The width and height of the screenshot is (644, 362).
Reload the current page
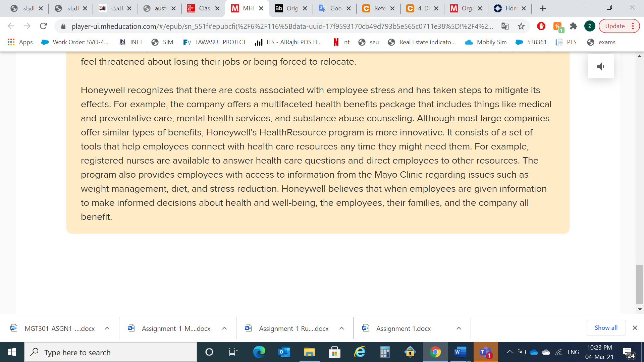43,26
